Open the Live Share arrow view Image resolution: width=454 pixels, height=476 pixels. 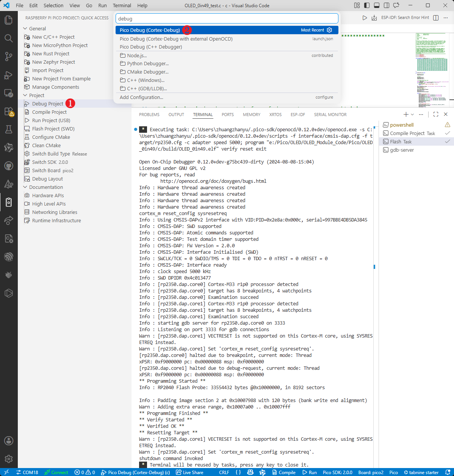coord(9,220)
